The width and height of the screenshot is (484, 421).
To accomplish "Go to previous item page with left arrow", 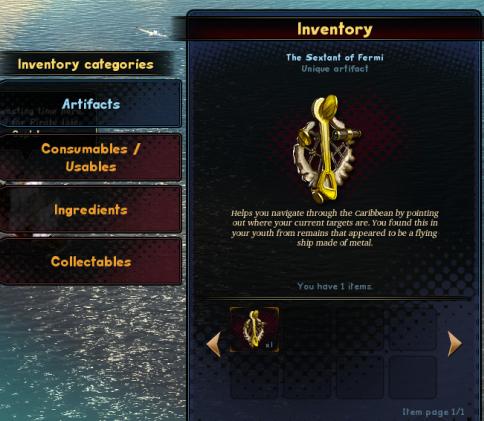I will coord(213,344).
